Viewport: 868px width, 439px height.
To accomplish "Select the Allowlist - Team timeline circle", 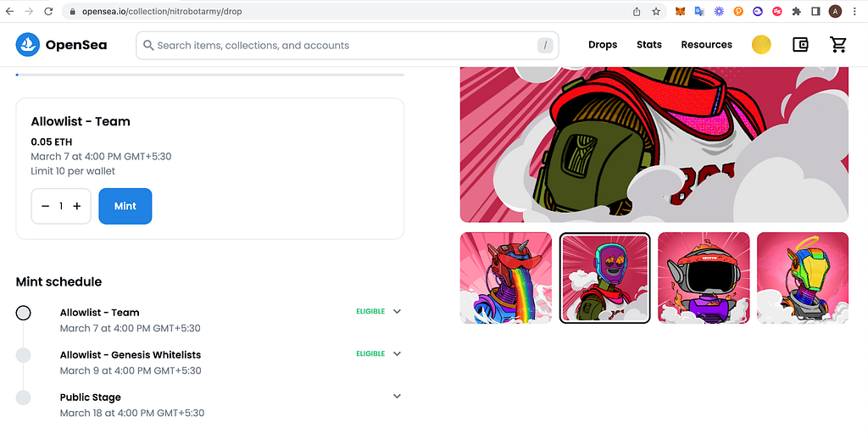I will 23,314.
